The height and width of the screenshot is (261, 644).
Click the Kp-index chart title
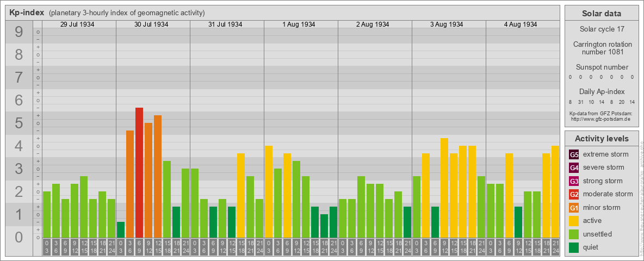[x=27, y=13]
